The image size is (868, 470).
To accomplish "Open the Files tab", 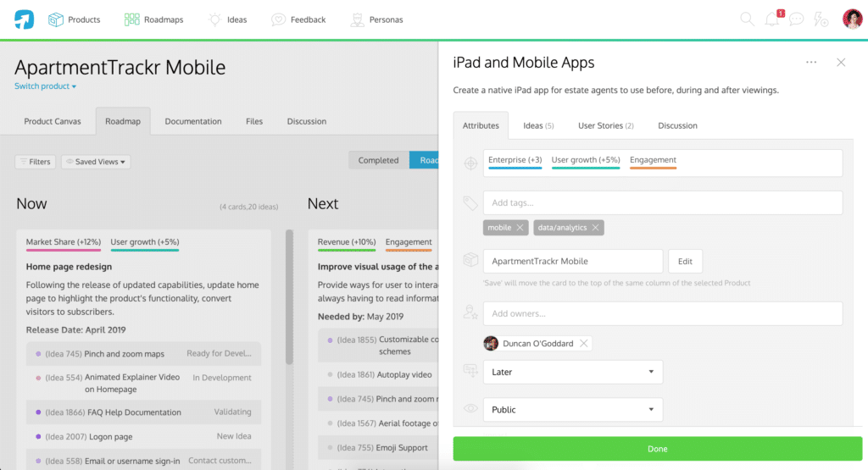I will pyautogui.click(x=254, y=121).
